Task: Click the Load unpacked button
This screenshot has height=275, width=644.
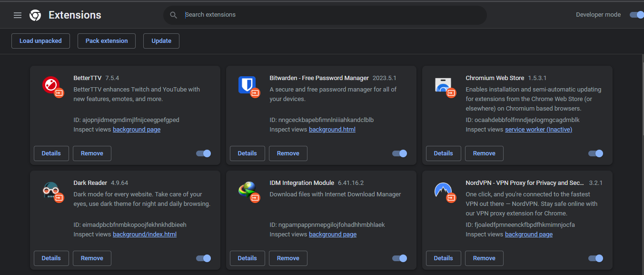Action: [x=40, y=41]
